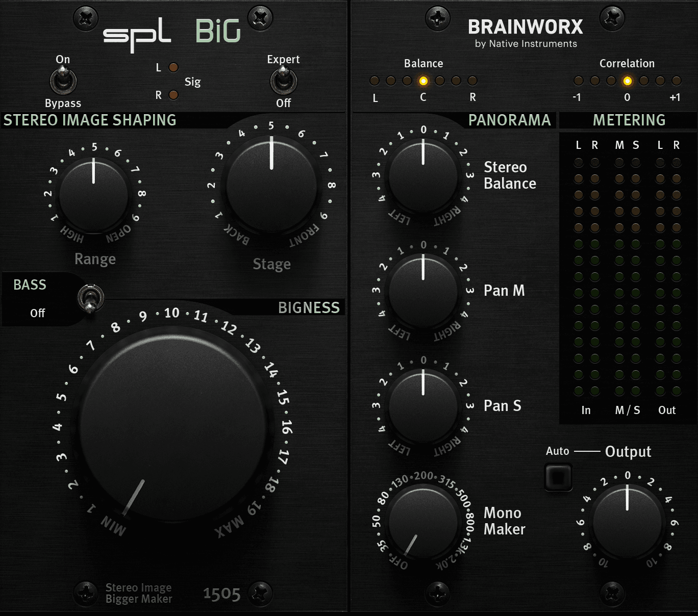Click the M/S meter M column
The width and height of the screenshot is (698, 616).
(619, 277)
